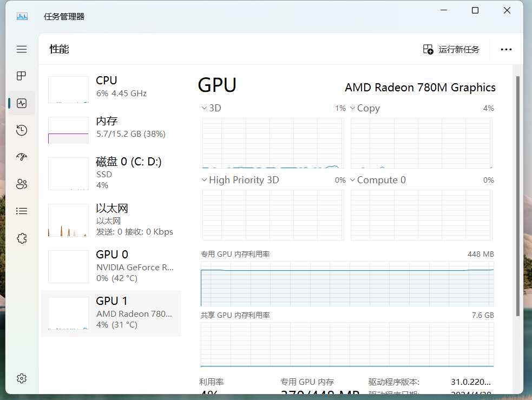Click the 以太网 mini graph thumbnail
The height and width of the screenshot is (400, 532).
click(68, 220)
